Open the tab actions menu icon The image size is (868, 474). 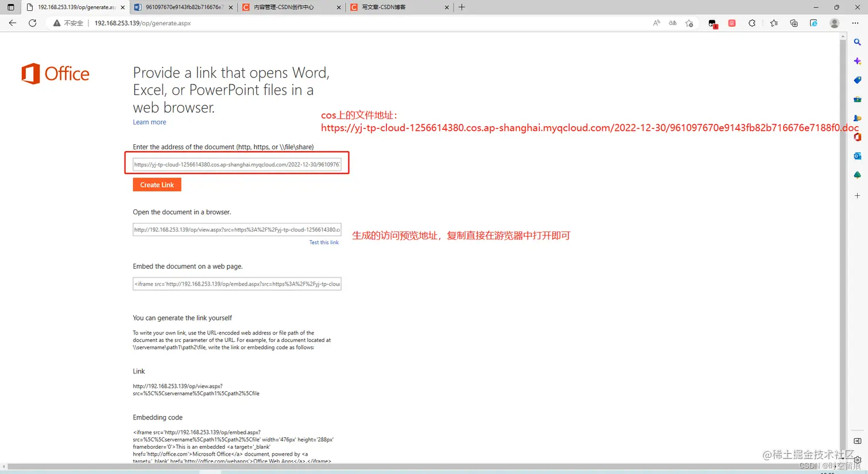[x=10, y=7]
